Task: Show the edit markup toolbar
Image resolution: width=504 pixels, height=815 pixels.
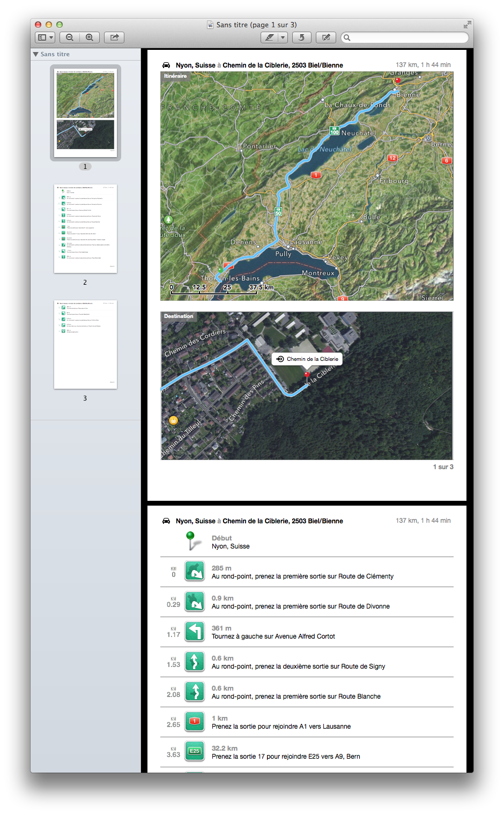Action: point(325,38)
